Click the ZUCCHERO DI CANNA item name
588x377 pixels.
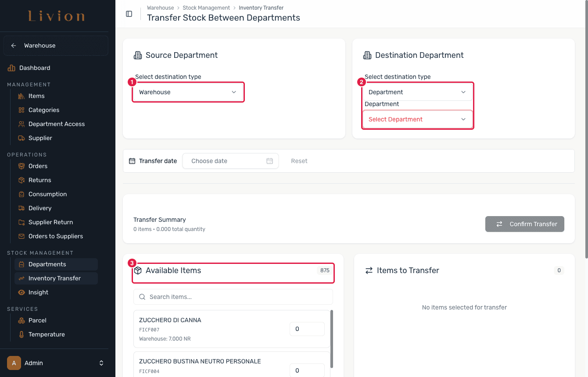pos(170,320)
